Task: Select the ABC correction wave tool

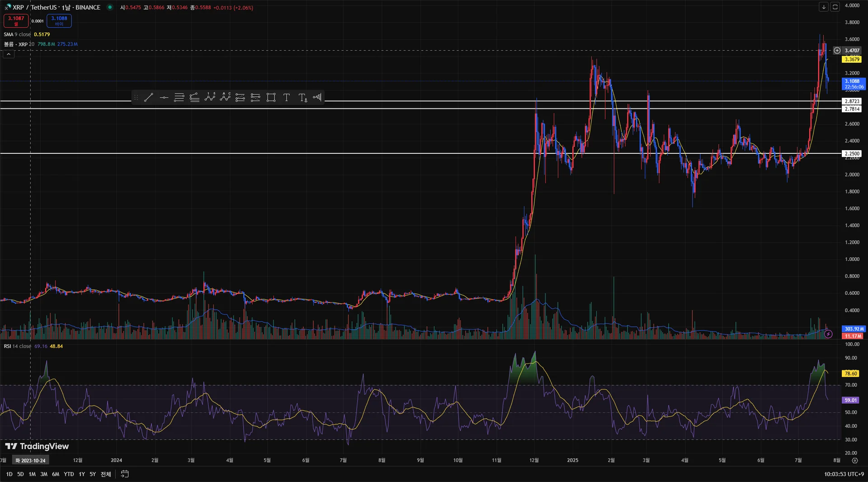Action: [x=225, y=97]
